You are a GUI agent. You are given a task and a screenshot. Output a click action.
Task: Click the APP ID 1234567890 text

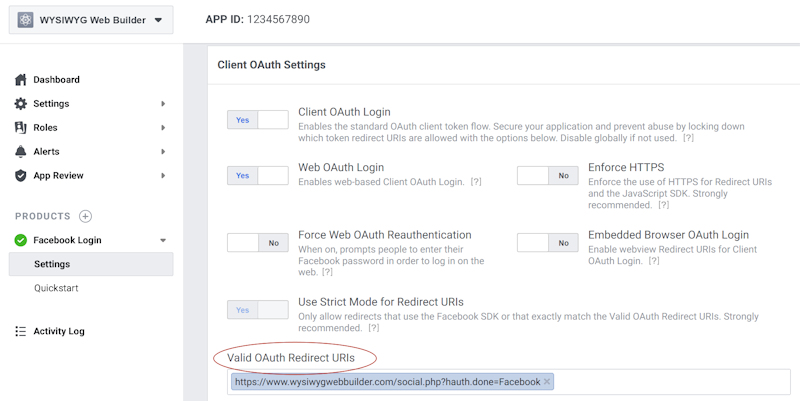pyautogui.click(x=257, y=19)
